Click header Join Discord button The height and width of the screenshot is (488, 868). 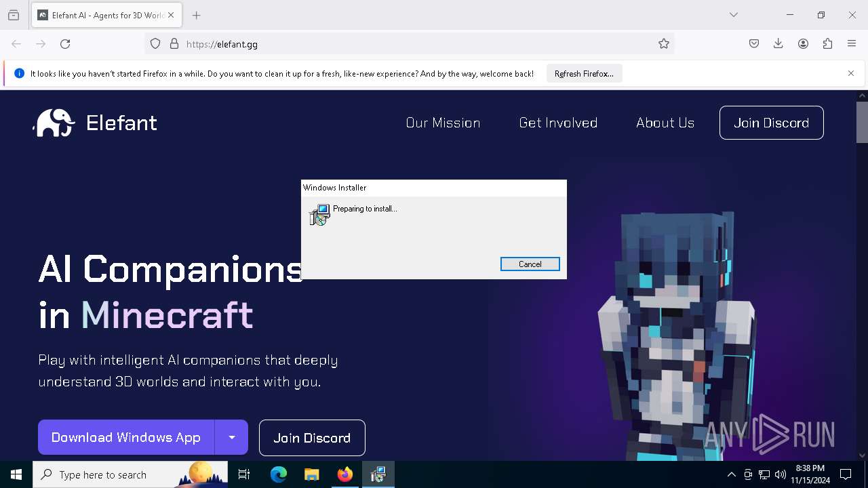[x=772, y=123]
